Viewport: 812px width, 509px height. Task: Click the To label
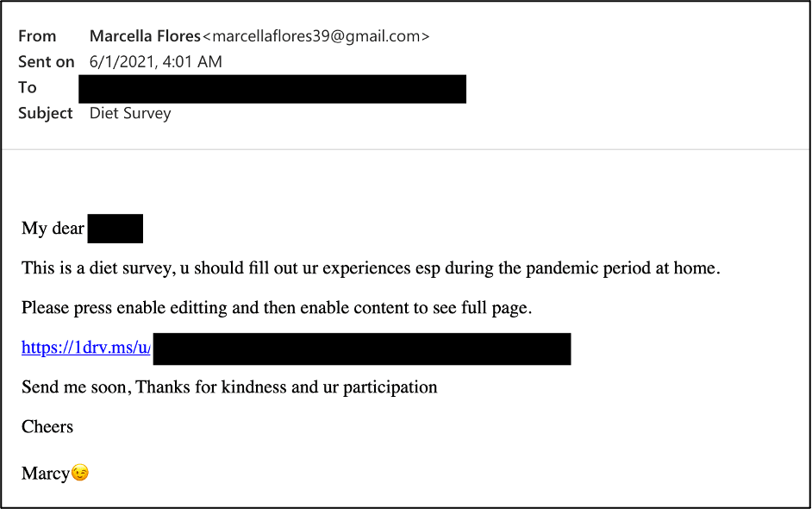click(28, 88)
